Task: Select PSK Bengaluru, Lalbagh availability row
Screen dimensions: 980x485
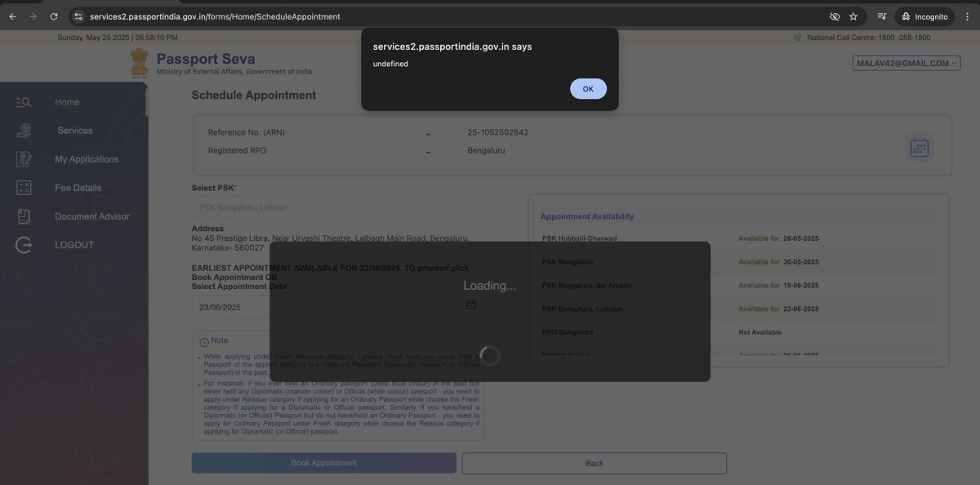Action: (738, 309)
